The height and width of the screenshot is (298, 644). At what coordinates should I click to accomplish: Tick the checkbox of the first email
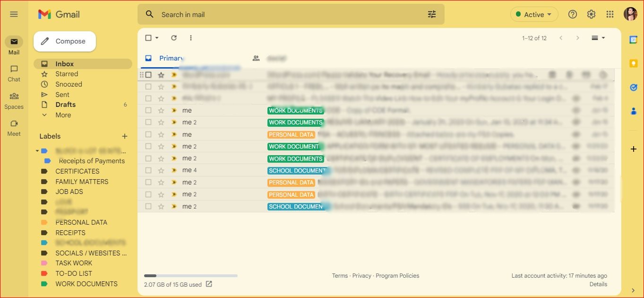pyautogui.click(x=148, y=75)
